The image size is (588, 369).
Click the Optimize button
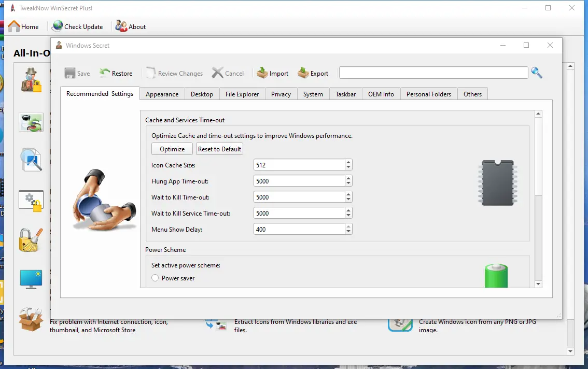coord(172,149)
